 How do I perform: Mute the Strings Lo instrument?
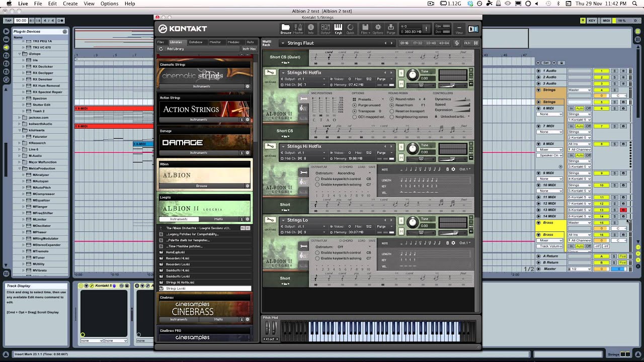401,232
